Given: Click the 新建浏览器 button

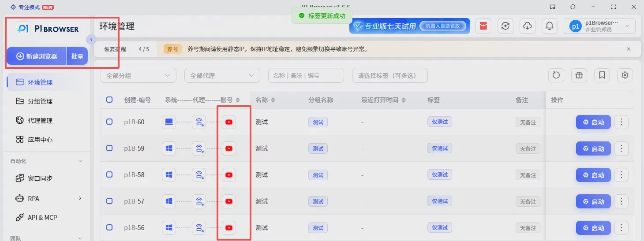Looking at the screenshot, I should click(x=37, y=56).
